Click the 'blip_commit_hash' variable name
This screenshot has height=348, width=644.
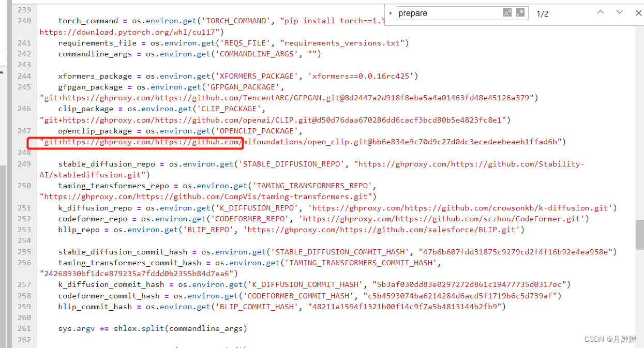point(95,307)
